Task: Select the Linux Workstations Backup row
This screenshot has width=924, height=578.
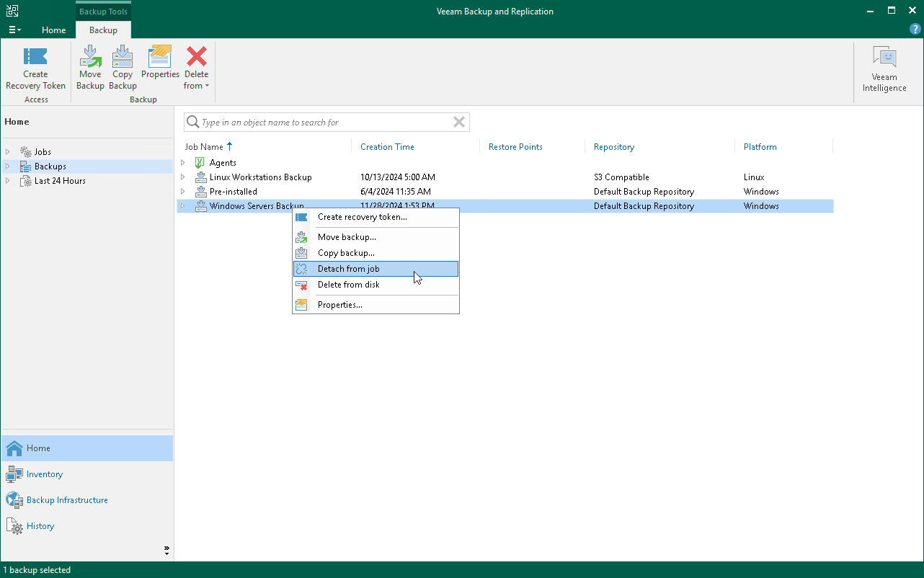Action: click(x=505, y=177)
